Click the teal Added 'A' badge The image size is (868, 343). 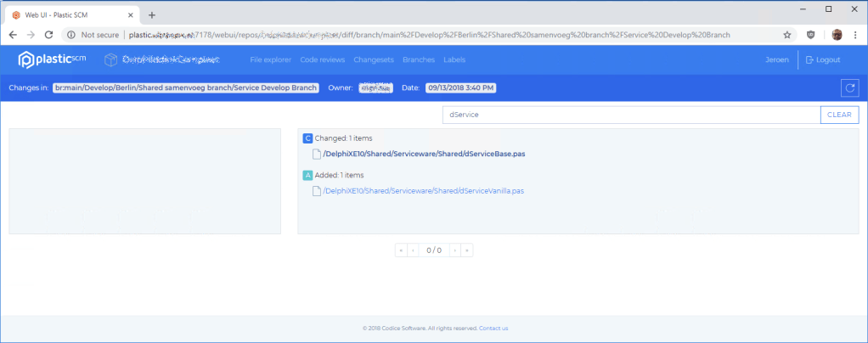click(x=307, y=175)
